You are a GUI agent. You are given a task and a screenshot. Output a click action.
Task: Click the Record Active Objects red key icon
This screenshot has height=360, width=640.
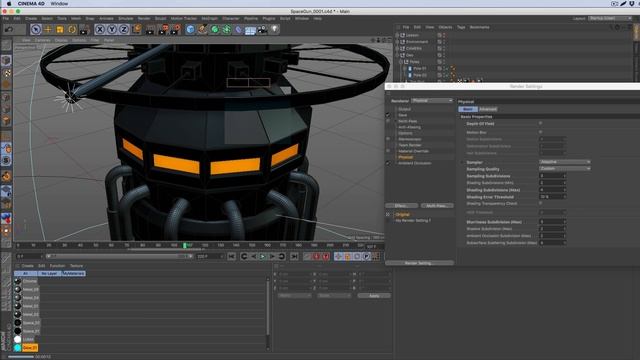(307, 256)
